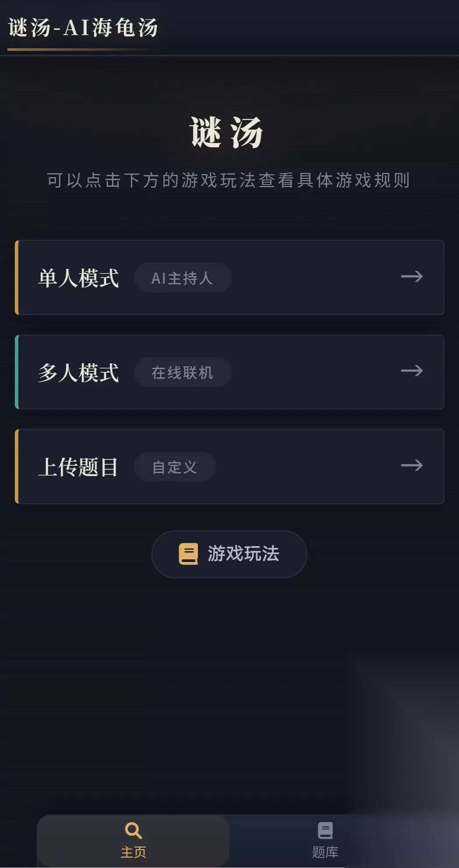Image resolution: width=459 pixels, height=868 pixels.
Task: Click the subtitle about 游戏规则
Action: coord(229,180)
